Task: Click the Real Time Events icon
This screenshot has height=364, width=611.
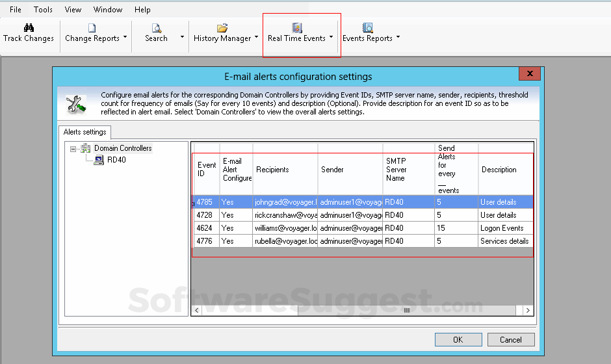Action: point(297,28)
